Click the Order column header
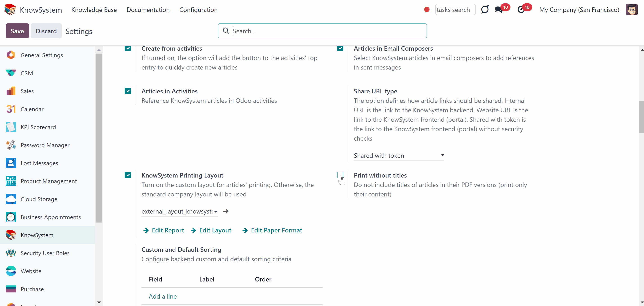Viewport: 644px width, 306px height. [x=263, y=279]
